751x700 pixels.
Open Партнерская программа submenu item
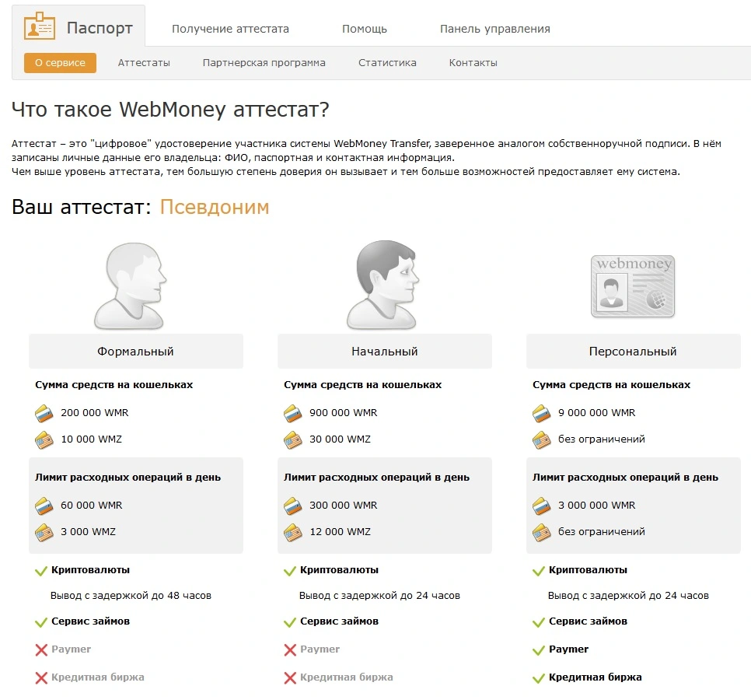click(x=264, y=63)
